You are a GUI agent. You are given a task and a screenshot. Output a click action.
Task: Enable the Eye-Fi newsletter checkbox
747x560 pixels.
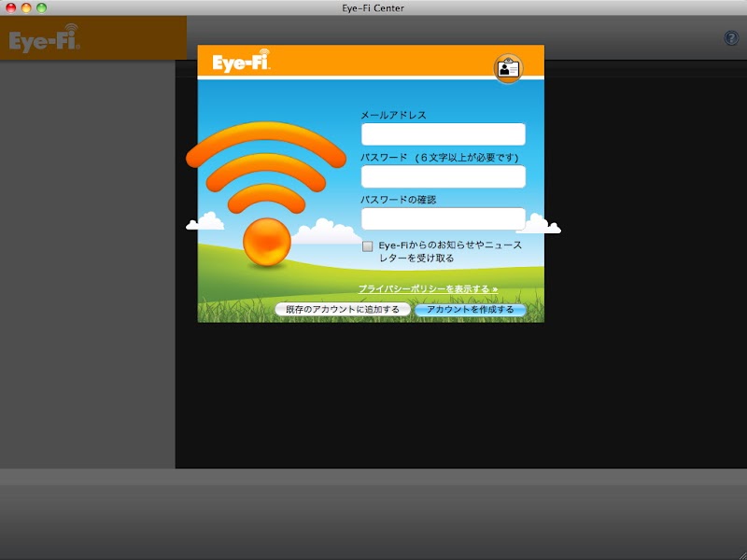point(367,246)
